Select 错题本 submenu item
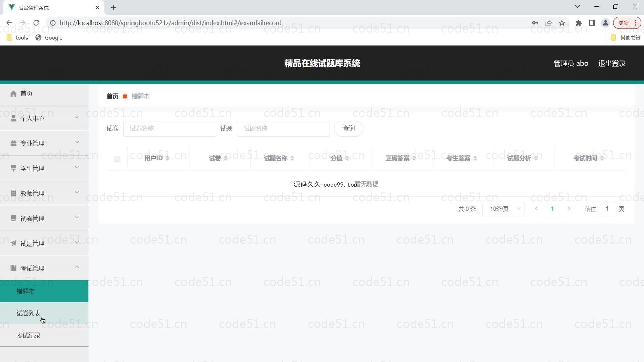The width and height of the screenshot is (644, 362). tap(44, 291)
